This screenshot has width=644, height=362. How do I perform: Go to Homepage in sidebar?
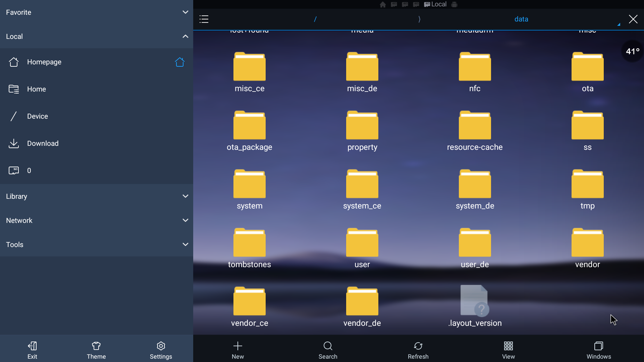pyautogui.click(x=97, y=62)
